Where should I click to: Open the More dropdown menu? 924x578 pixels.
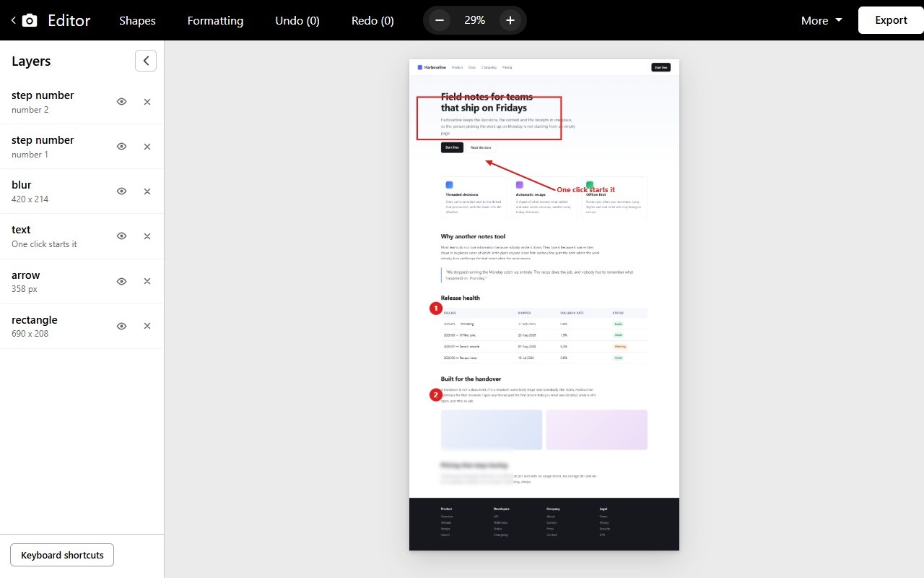tap(821, 20)
